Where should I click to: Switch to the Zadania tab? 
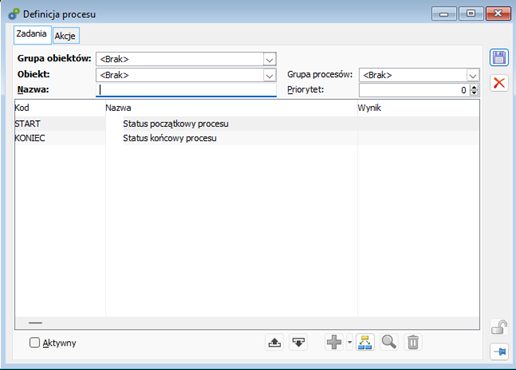coord(32,34)
